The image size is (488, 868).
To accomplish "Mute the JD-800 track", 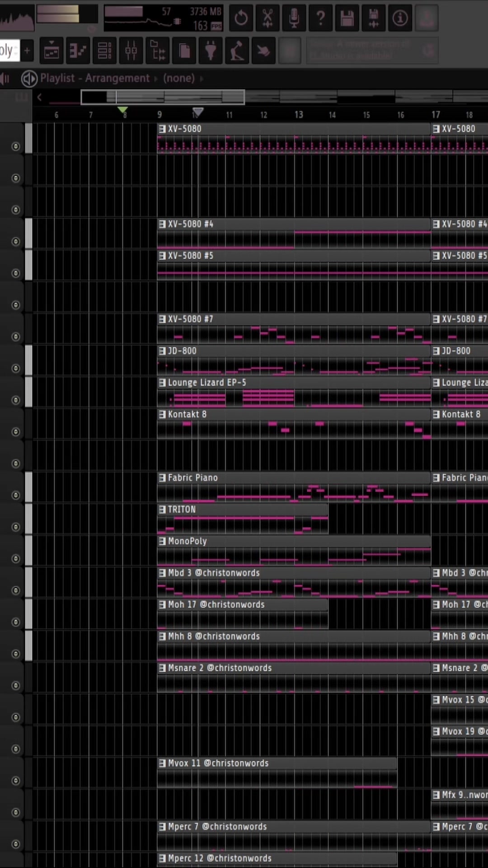I will pos(16,368).
